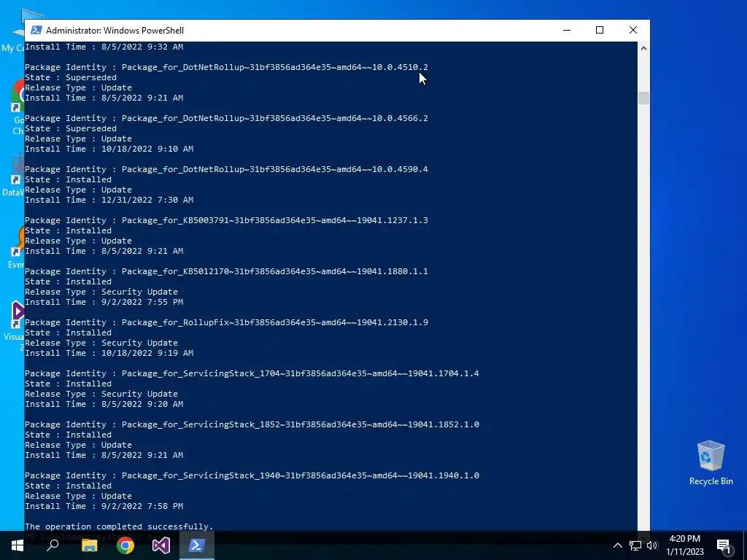The height and width of the screenshot is (560, 747).
Task: Click the Install Time 8/5/2022 9:20 AM line
Action: click(x=104, y=404)
